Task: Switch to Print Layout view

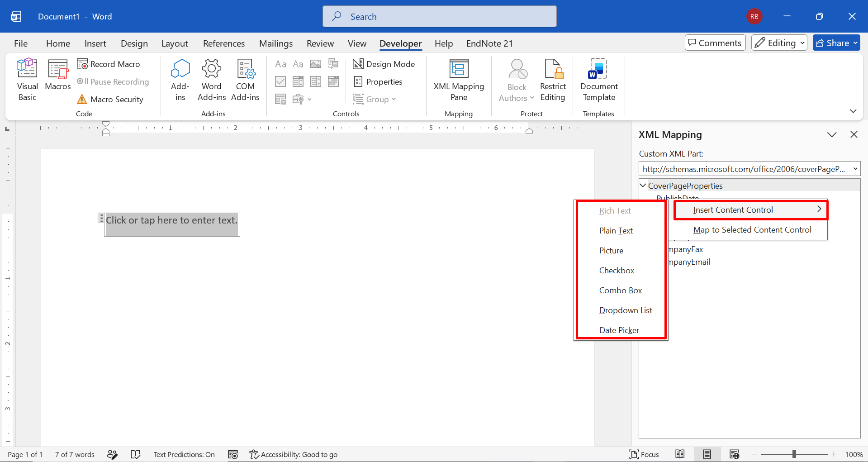Action: (707, 454)
